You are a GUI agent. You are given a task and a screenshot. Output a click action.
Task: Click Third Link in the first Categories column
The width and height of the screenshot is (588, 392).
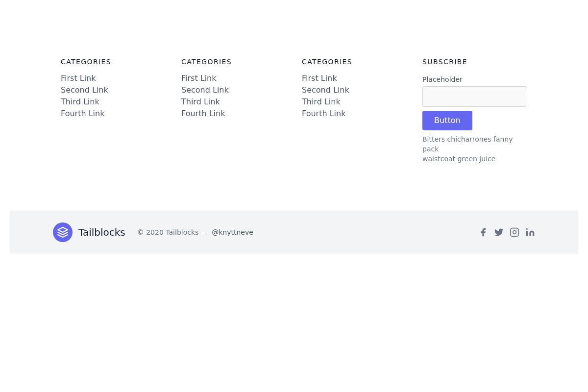(x=80, y=101)
